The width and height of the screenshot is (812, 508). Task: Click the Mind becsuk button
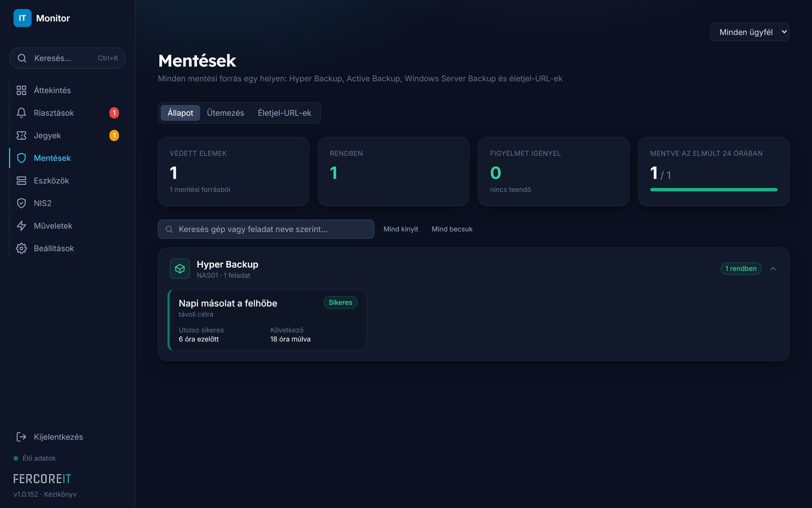tap(452, 229)
